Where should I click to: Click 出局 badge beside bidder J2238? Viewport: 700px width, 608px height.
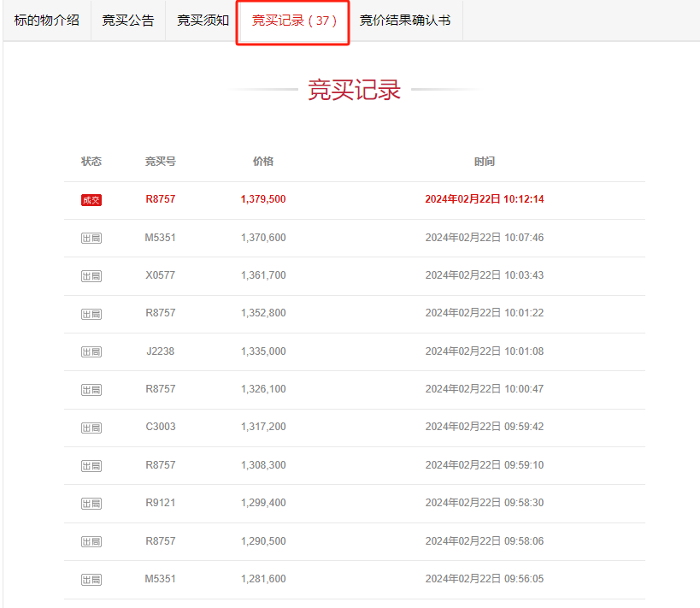pos(91,351)
